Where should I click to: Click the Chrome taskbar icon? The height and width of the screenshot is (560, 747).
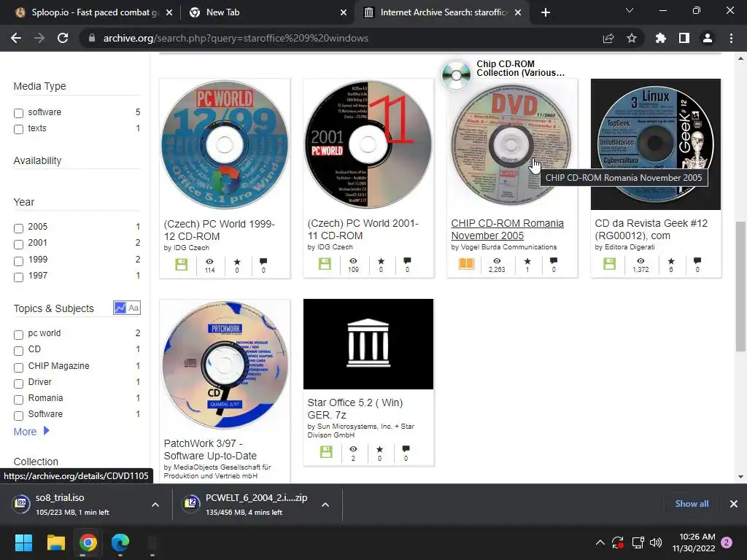(x=88, y=542)
